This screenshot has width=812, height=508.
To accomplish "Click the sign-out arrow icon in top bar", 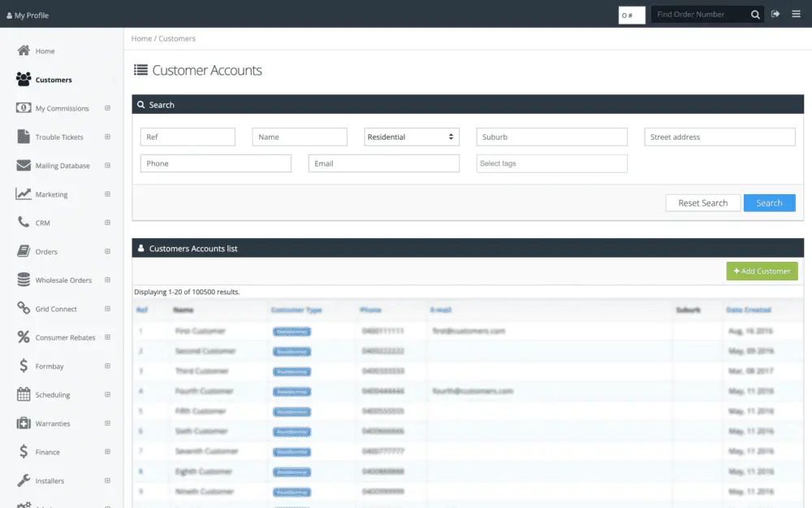I will pos(775,14).
